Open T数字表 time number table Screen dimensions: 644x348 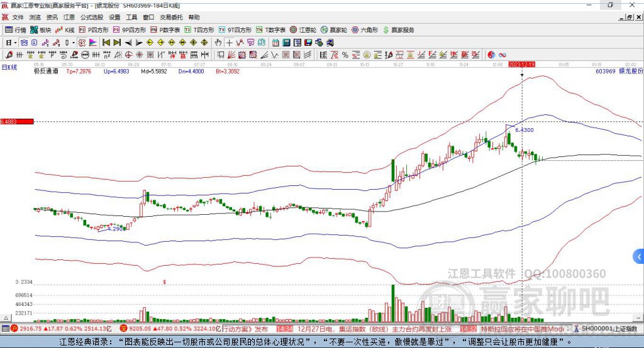coord(270,30)
